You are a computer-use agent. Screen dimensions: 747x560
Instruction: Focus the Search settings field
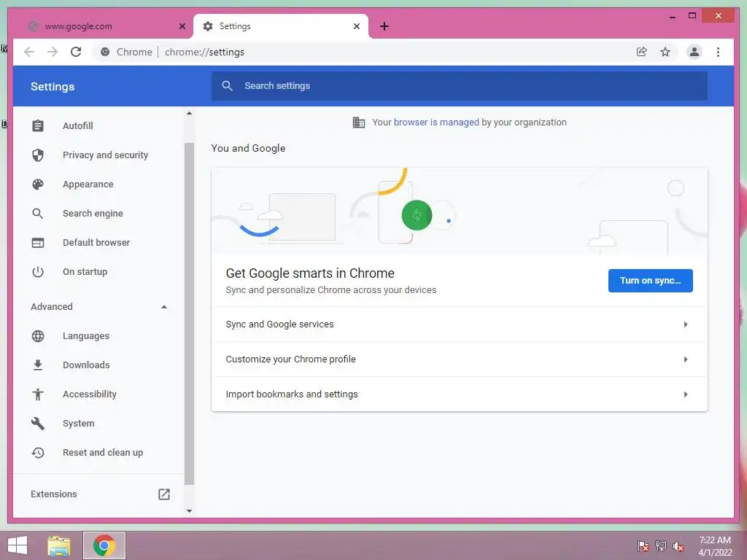460,86
